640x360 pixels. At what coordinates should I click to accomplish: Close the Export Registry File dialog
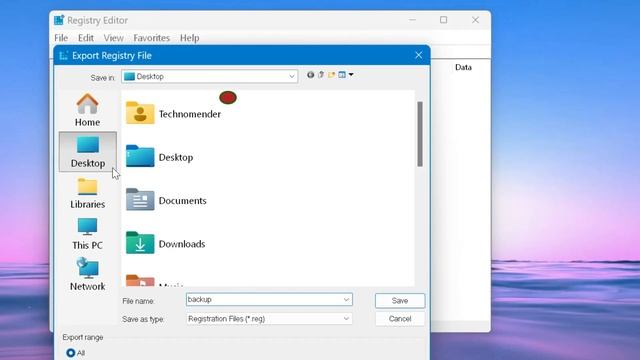(x=418, y=55)
